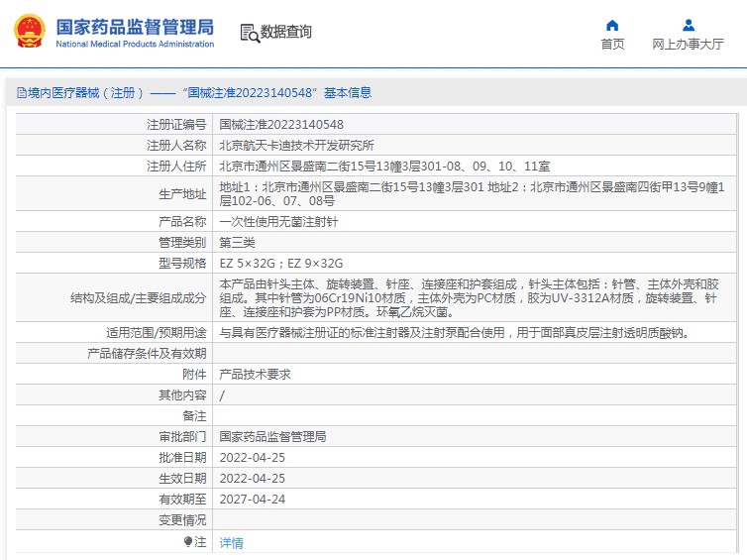Select the 生产地址 value text

point(472,194)
